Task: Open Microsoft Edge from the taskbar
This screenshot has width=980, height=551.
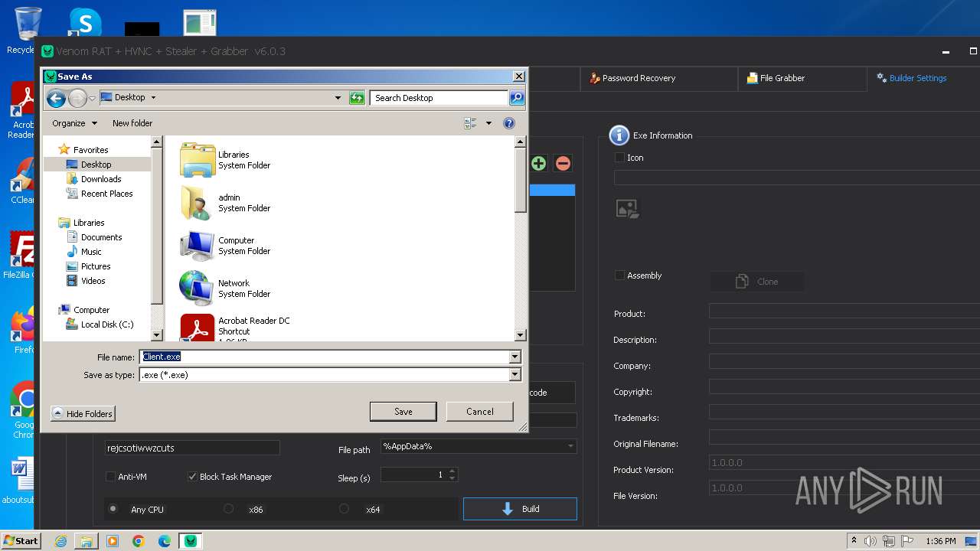Action: [x=165, y=541]
